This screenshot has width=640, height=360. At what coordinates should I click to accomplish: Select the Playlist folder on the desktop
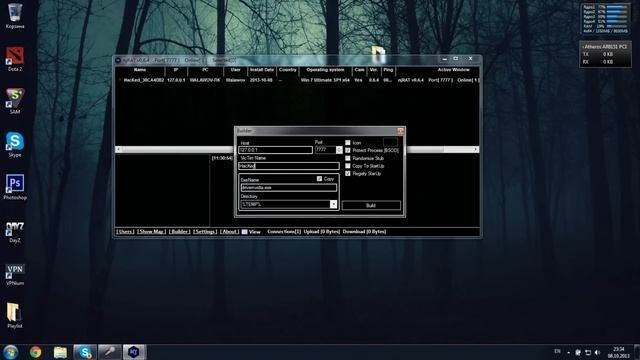(x=15, y=316)
